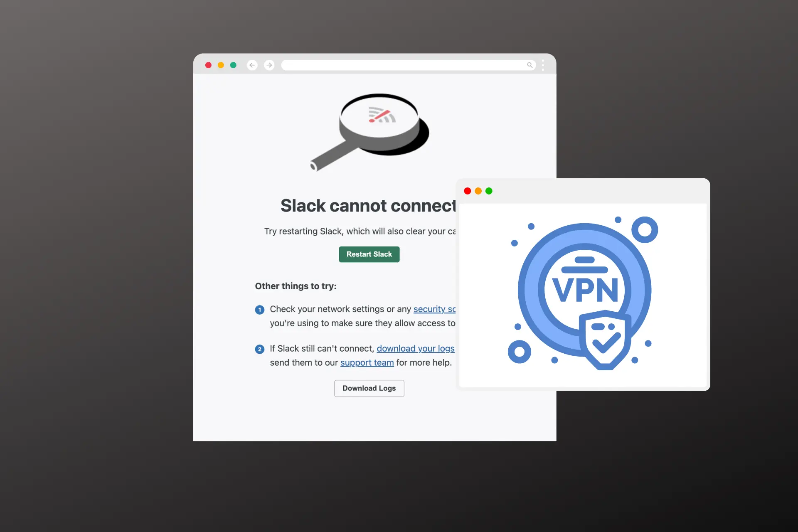The image size is (798, 532).
Task: Click the numbered step 1 circle indicator
Action: click(x=259, y=309)
